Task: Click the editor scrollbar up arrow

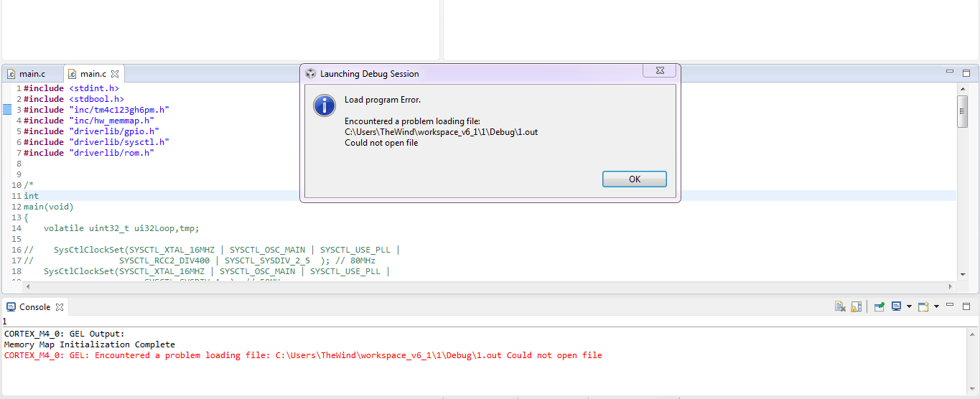Action: point(962,89)
